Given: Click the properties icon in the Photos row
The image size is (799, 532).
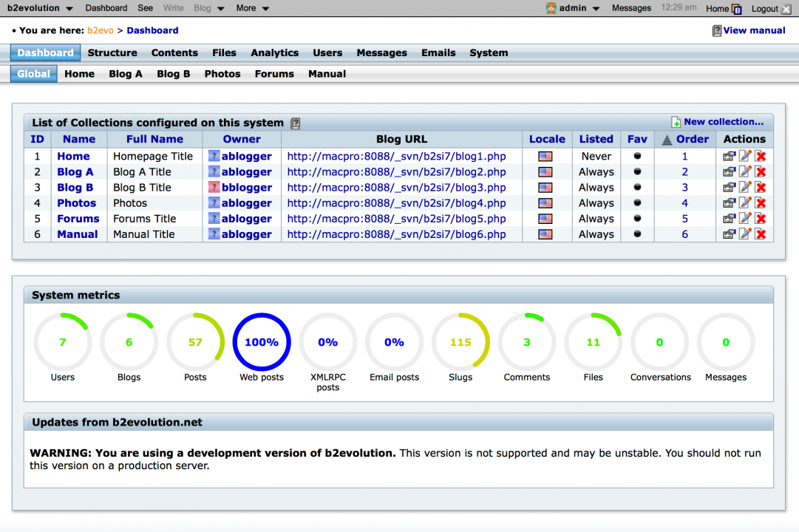Looking at the screenshot, I should pos(730,203).
